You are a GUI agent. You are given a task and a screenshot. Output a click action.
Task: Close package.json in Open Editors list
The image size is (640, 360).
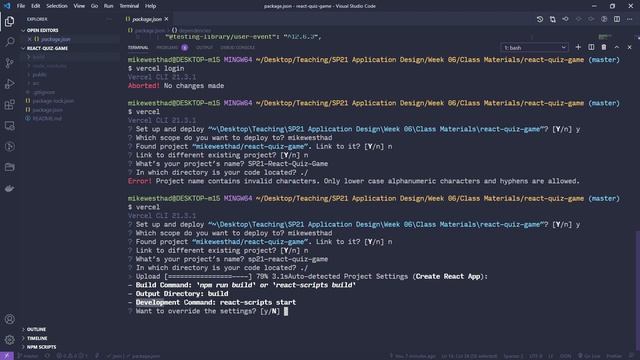pyautogui.click(x=29, y=39)
